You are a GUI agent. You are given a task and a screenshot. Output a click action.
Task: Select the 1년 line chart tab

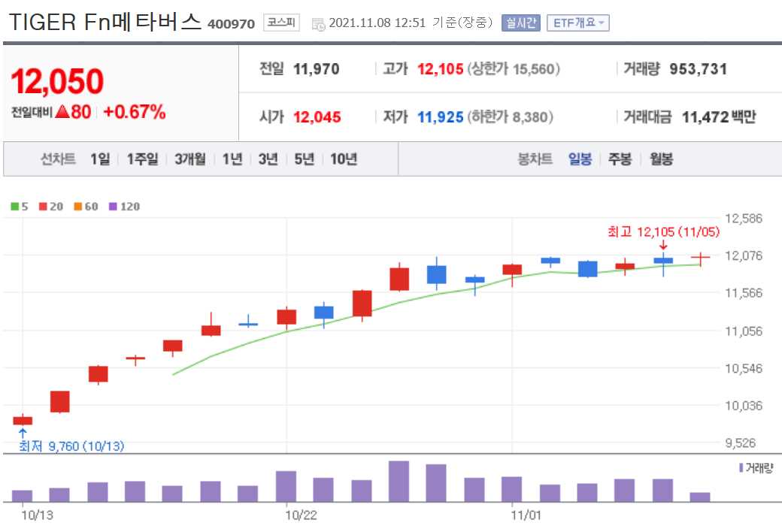232,159
